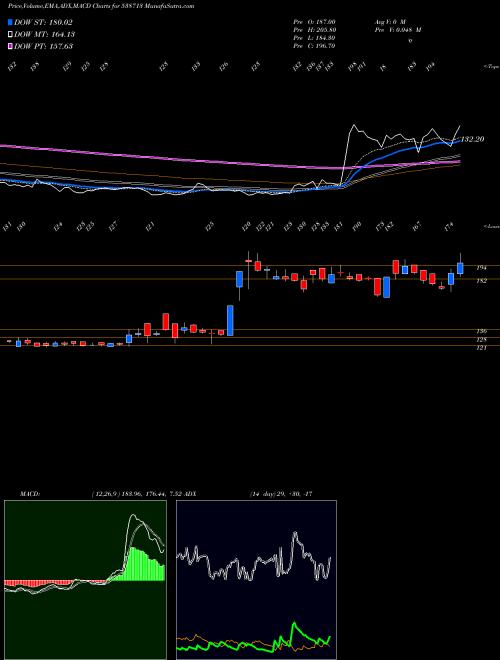Click the 194 price level label
Viewport: 500px width, 660px height.
481,267
